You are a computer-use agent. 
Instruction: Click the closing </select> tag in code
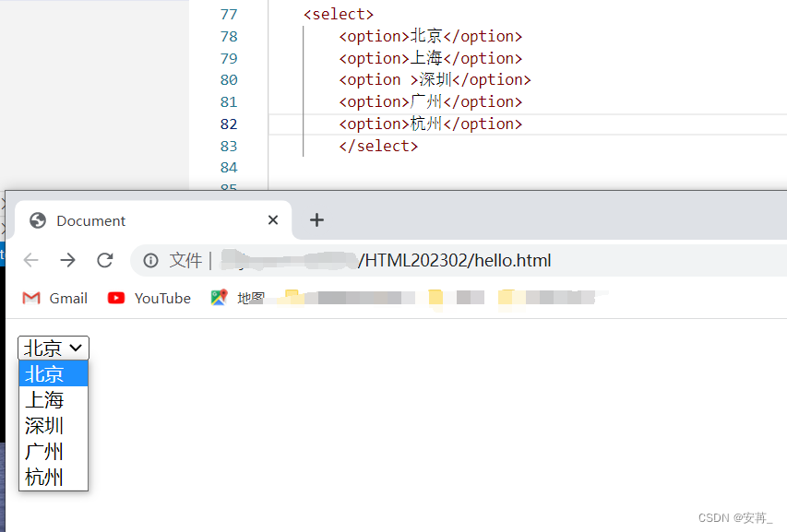tap(378, 146)
